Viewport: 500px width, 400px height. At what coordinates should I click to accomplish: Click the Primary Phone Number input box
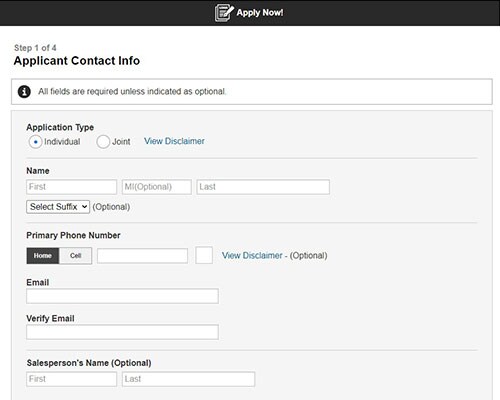[142, 256]
